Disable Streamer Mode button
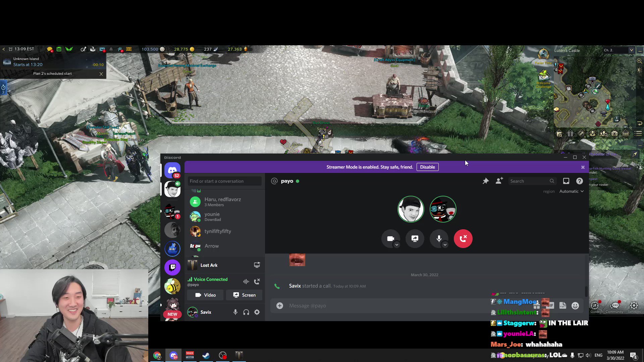Viewport: 644px width, 362px height. (428, 167)
